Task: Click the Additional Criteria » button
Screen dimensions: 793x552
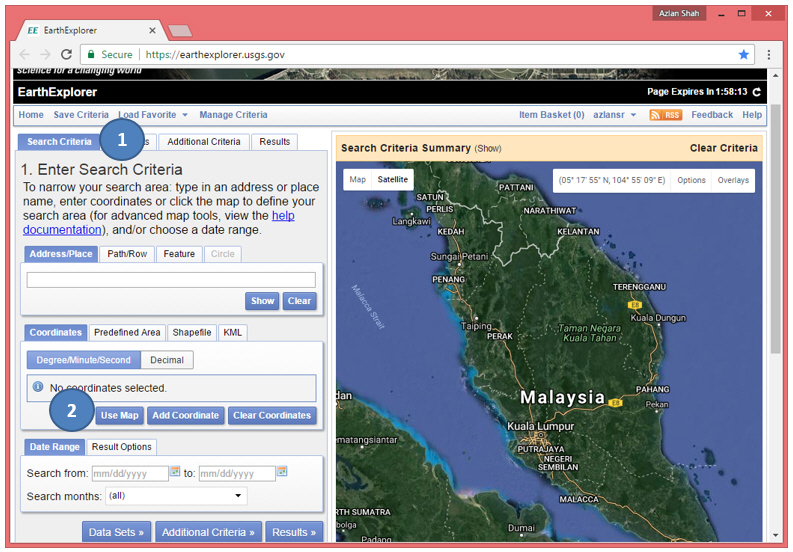Action: point(208,532)
